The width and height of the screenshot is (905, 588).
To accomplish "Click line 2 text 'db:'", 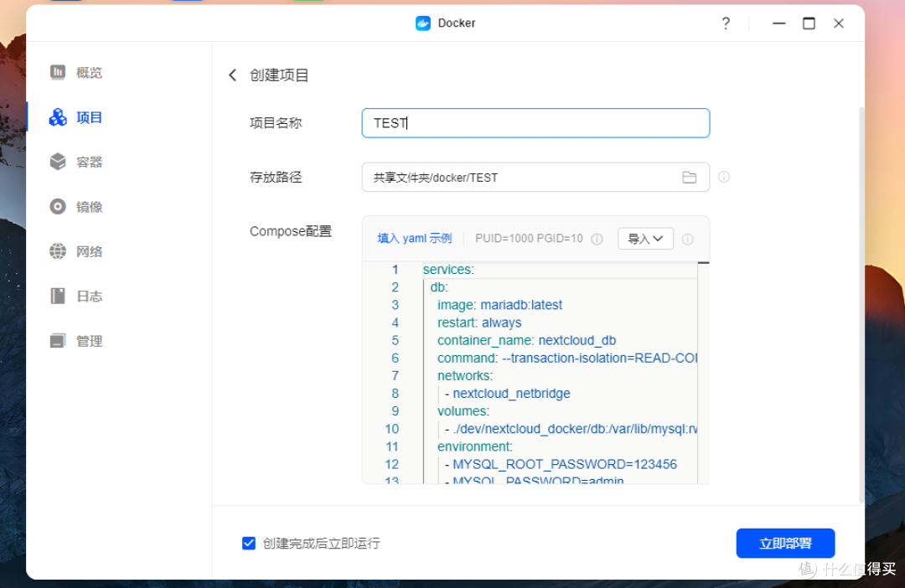I will 438,286.
